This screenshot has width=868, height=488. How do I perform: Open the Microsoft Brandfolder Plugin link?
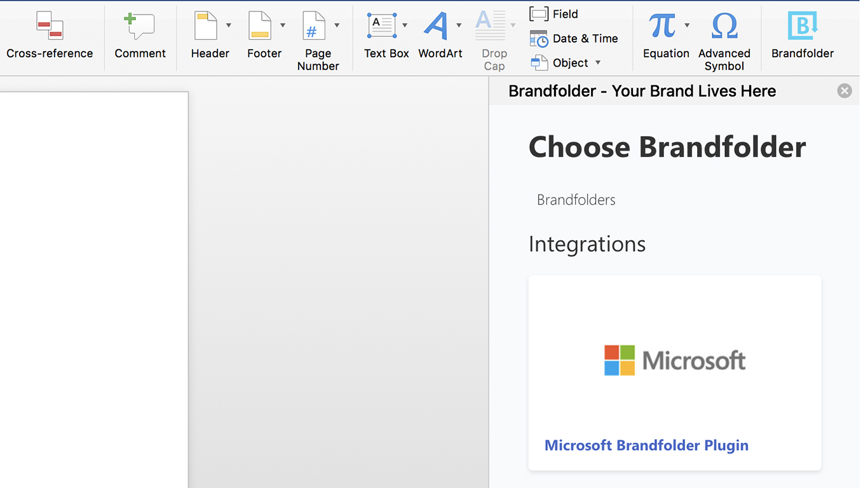click(646, 445)
